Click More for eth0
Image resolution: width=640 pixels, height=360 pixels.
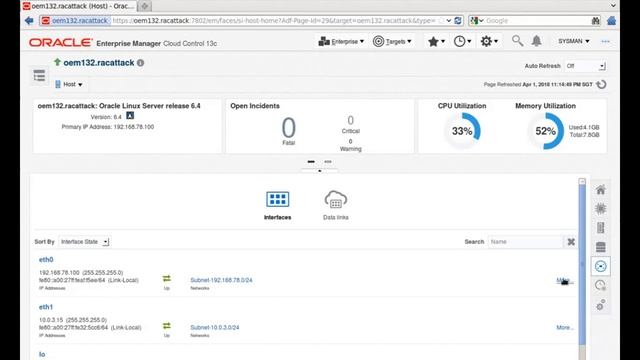tap(565, 280)
